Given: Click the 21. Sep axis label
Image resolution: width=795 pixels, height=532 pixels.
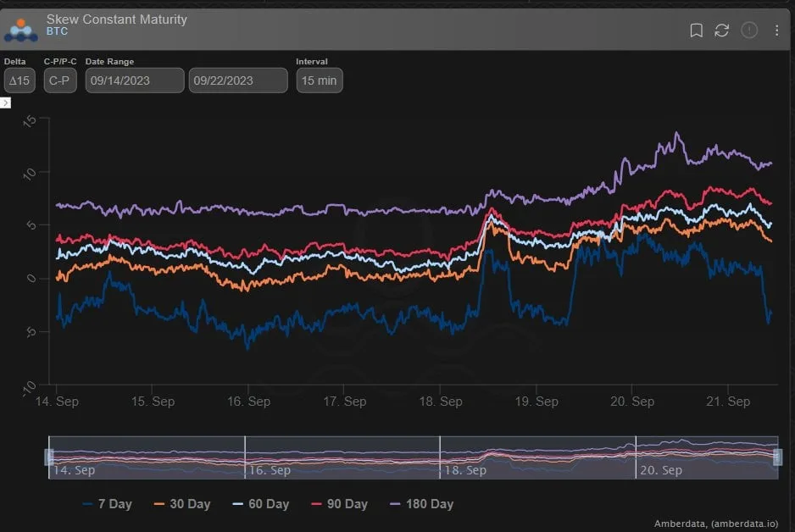Looking at the screenshot, I should click(728, 402).
